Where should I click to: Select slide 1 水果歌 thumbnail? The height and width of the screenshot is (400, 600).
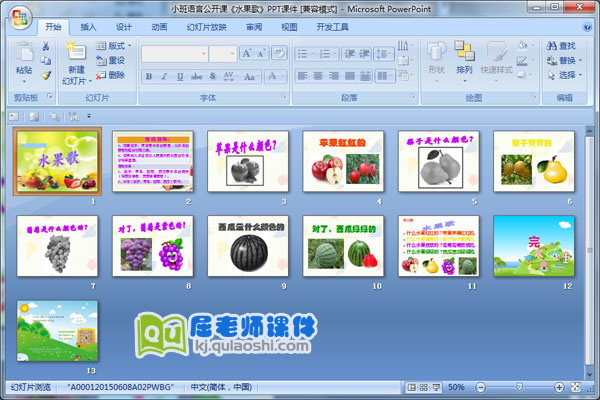pos(57,162)
